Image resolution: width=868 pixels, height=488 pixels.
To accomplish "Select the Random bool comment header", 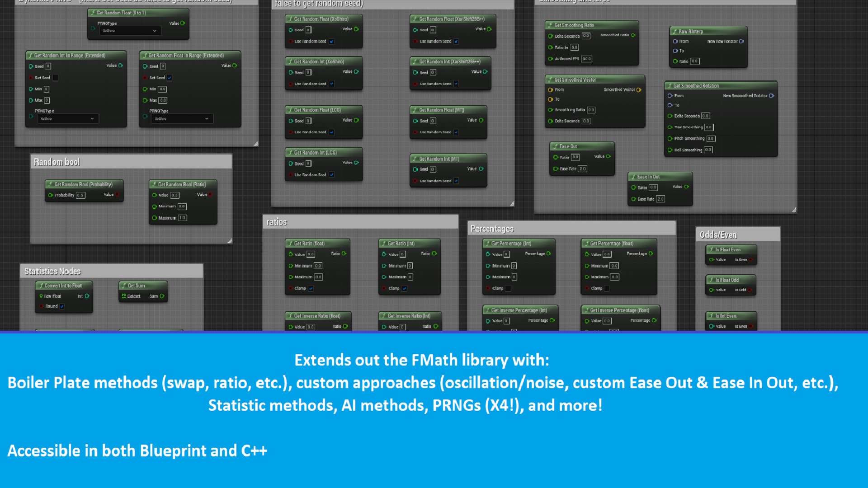I will pos(131,162).
